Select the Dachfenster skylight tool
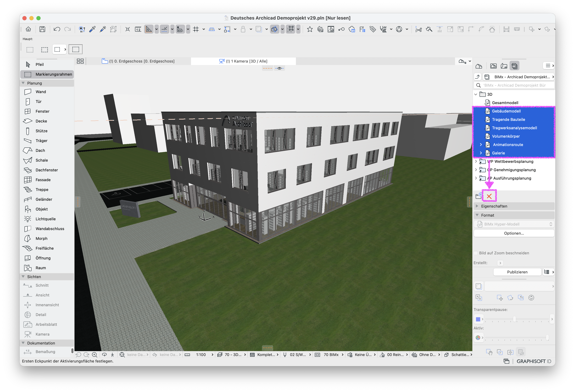Image resolution: width=575 pixels, height=392 pixels. pos(47,170)
